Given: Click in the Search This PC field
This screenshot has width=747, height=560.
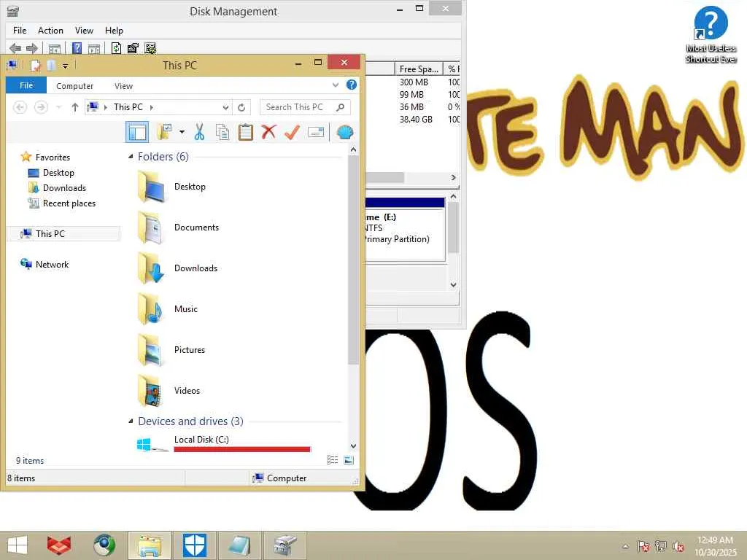Looking at the screenshot, I should 305,107.
